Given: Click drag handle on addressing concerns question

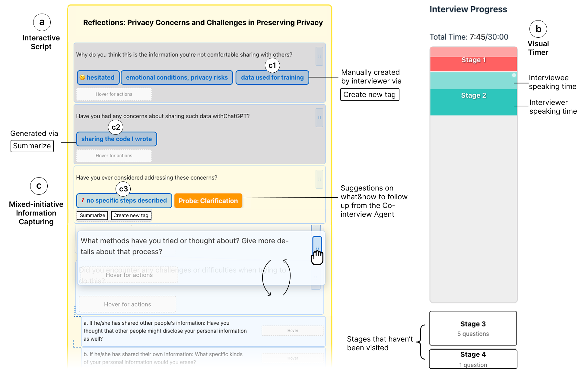Looking at the screenshot, I should 319,179.
